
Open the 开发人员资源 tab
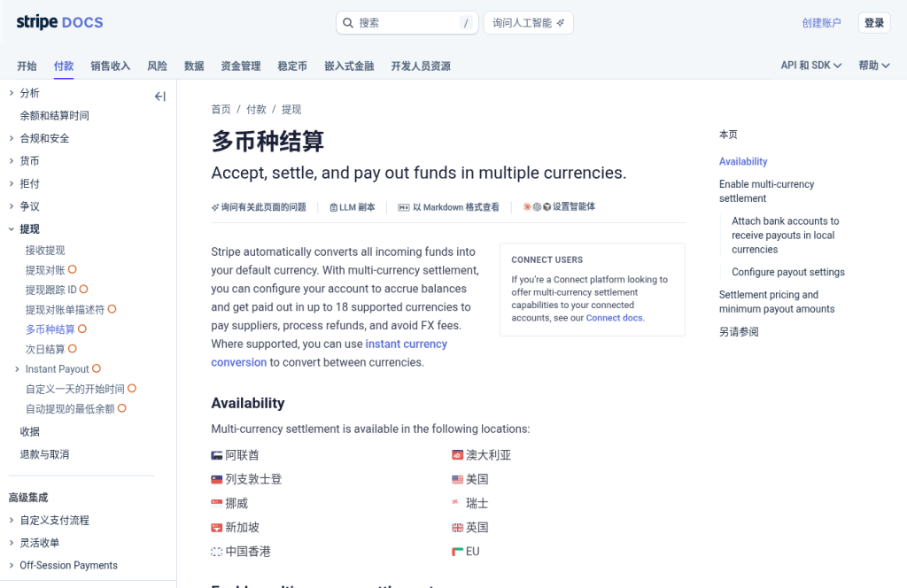[x=421, y=66]
